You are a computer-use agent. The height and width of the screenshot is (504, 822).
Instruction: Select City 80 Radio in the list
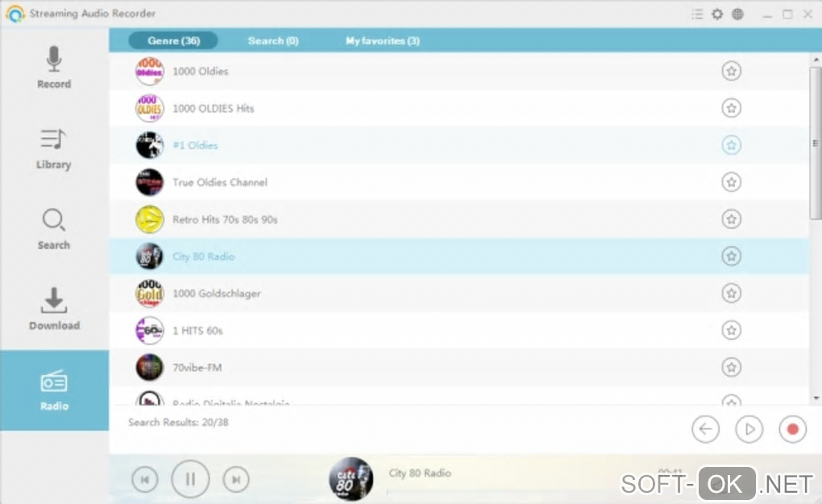203,256
